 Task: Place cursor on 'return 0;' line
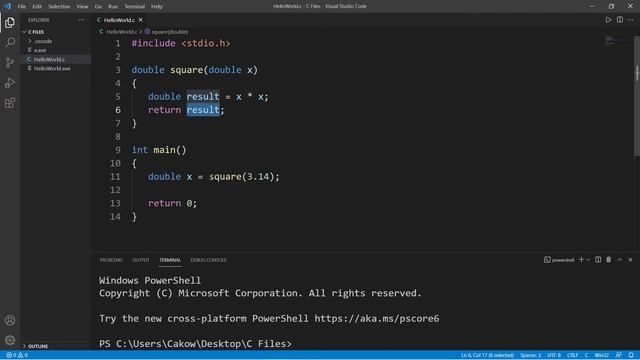(173, 203)
